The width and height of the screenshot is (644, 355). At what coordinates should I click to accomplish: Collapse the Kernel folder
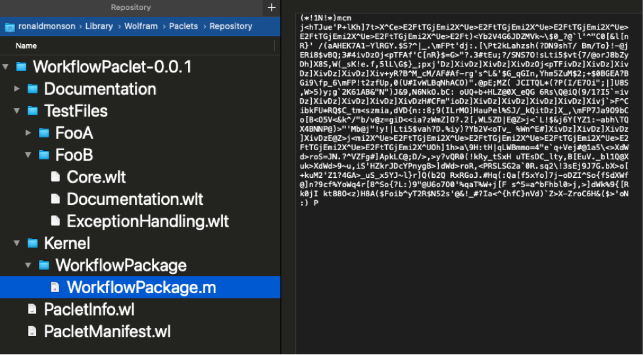click(x=17, y=243)
